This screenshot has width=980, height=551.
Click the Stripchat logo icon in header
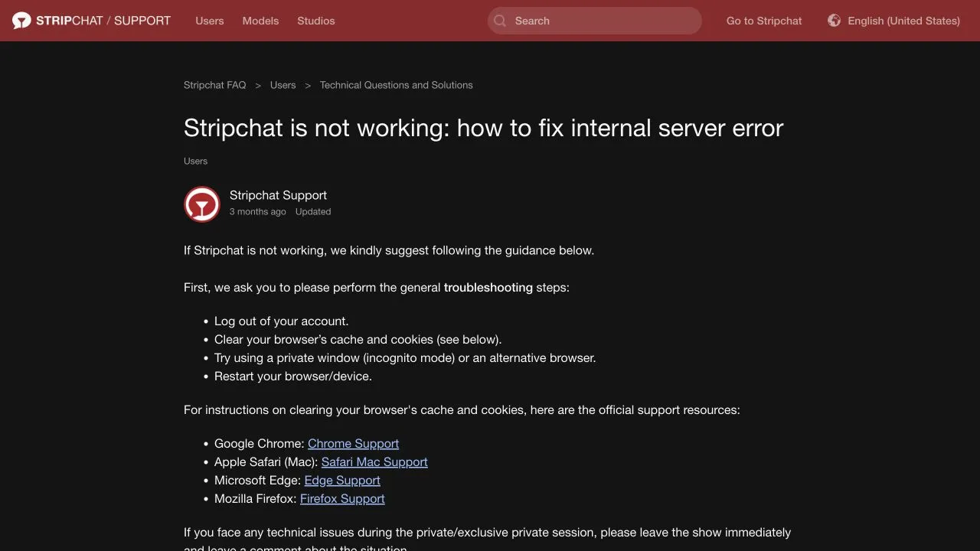21,21
